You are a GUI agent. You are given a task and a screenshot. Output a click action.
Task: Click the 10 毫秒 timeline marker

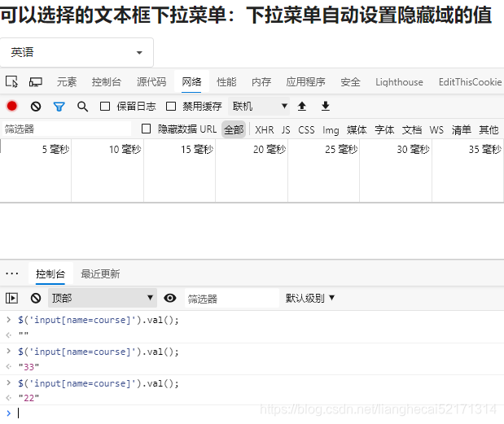(x=125, y=149)
